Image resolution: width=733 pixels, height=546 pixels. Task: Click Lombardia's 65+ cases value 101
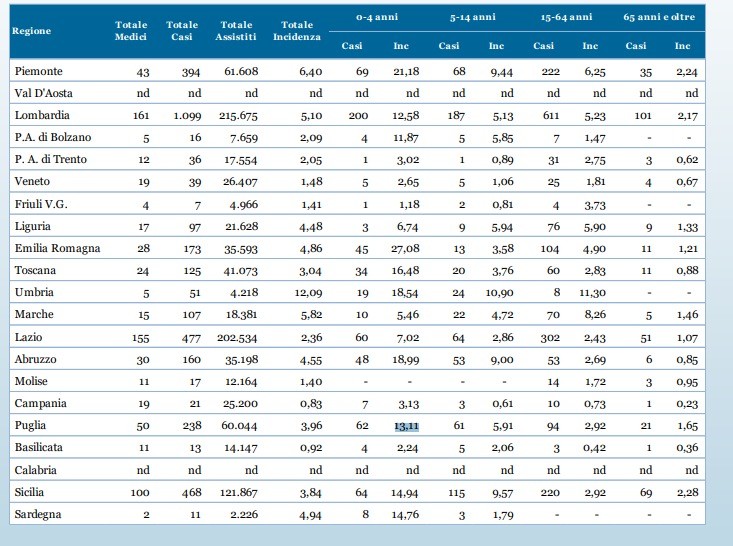point(643,115)
